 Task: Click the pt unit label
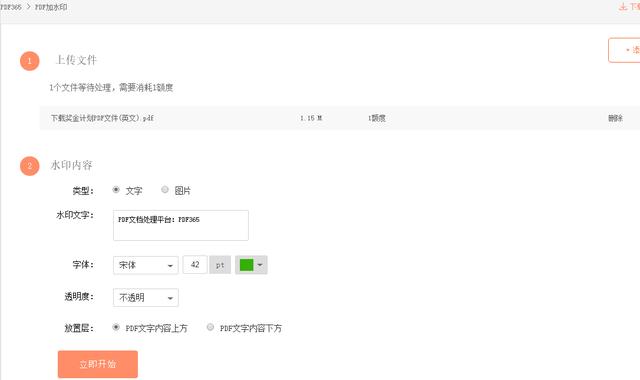pyautogui.click(x=220, y=265)
